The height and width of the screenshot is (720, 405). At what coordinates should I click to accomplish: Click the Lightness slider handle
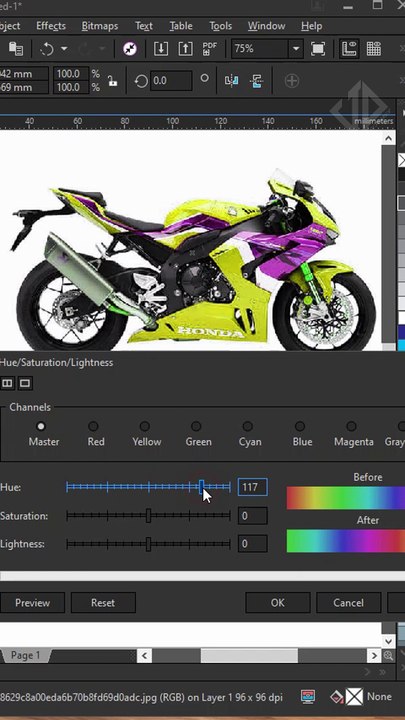tap(148, 544)
